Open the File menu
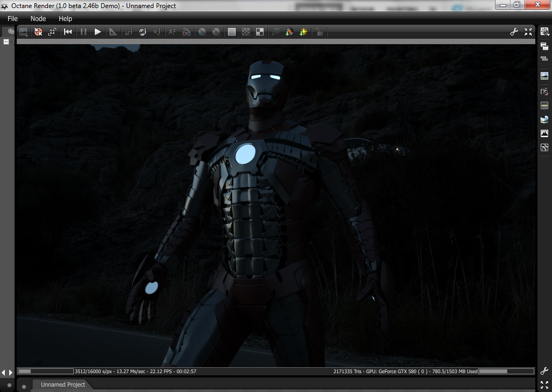 pos(12,19)
